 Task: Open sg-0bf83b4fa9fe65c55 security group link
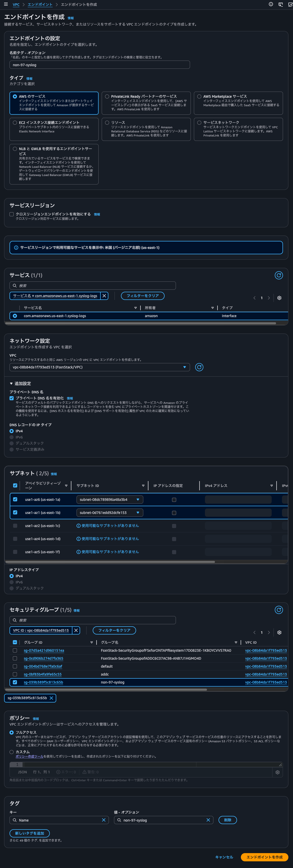pos(42,674)
